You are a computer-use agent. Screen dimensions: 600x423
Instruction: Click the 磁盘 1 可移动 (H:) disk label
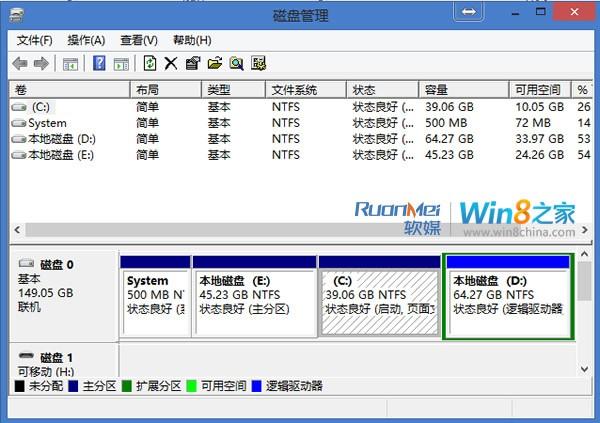[64, 361]
